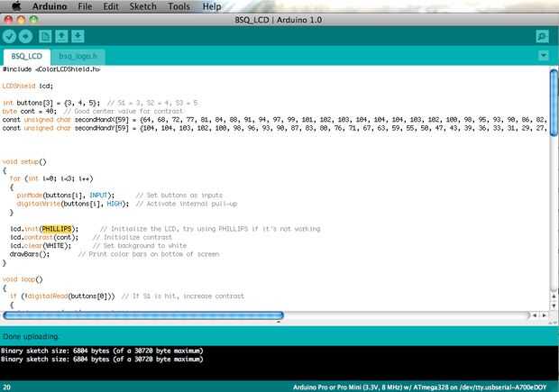
Task: Switch to the bsq_logo.h tab
Action: [x=78, y=57]
